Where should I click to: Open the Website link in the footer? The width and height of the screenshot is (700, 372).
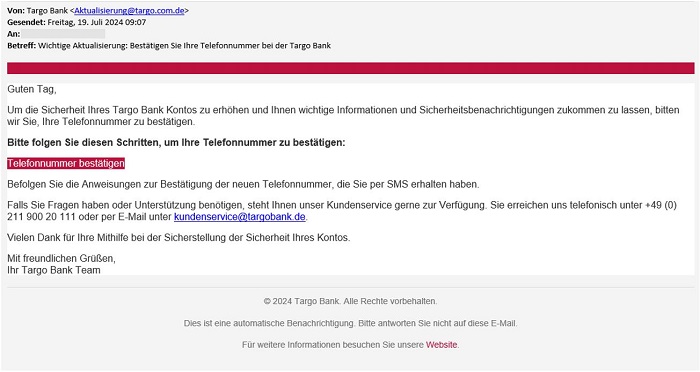pyautogui.click(x=442, y=345)
